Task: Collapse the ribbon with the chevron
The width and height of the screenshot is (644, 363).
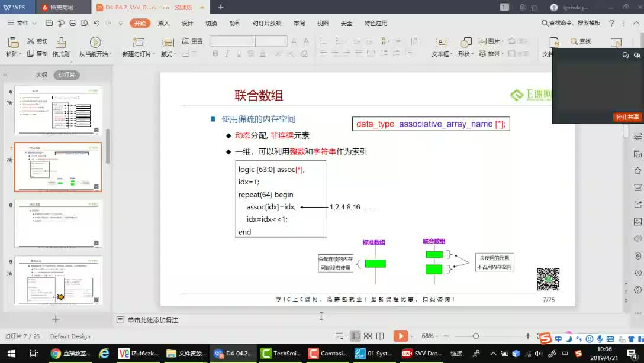Action: pyautogui.click(x=636, y=23)
